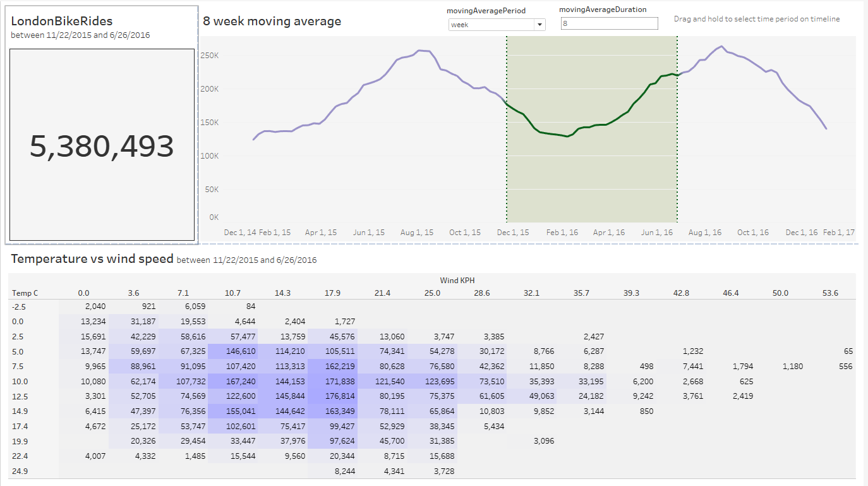Select the 155,041 heatmap cell

tap(234, 411)
